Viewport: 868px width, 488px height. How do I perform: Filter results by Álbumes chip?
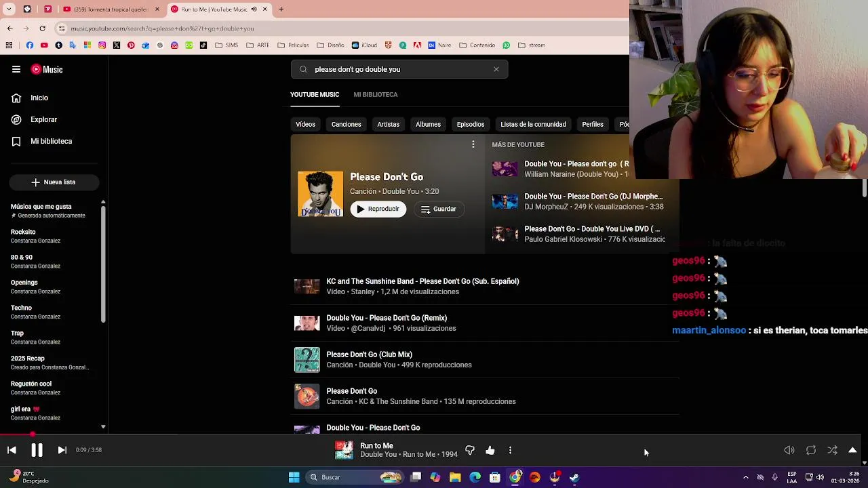point(428,124)
